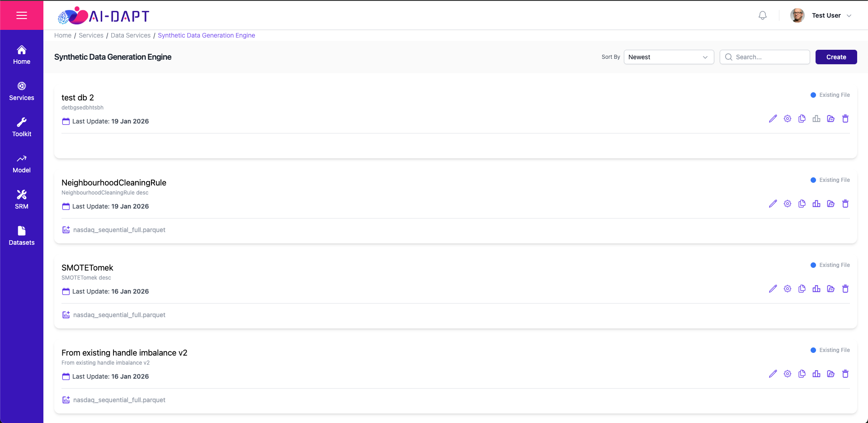This screenshot has width=868, height=423.
Task: Duplicate SMOTETomek via copy icon
Action: coord(802,289)
